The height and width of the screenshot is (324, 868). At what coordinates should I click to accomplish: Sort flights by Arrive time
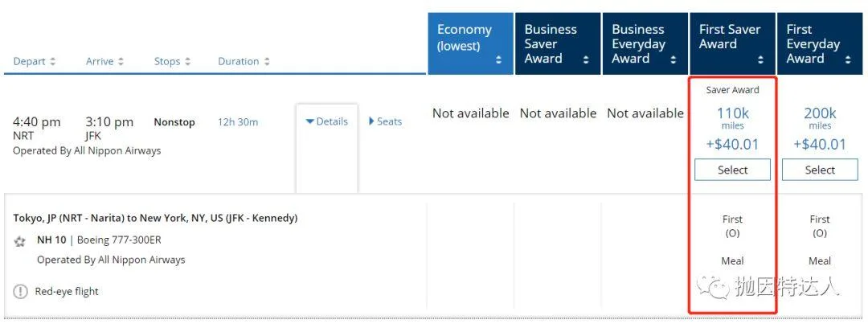click(104, 61)
